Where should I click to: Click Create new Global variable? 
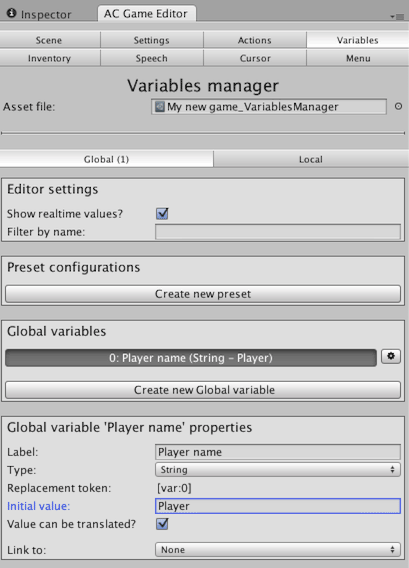click(203, 390)
